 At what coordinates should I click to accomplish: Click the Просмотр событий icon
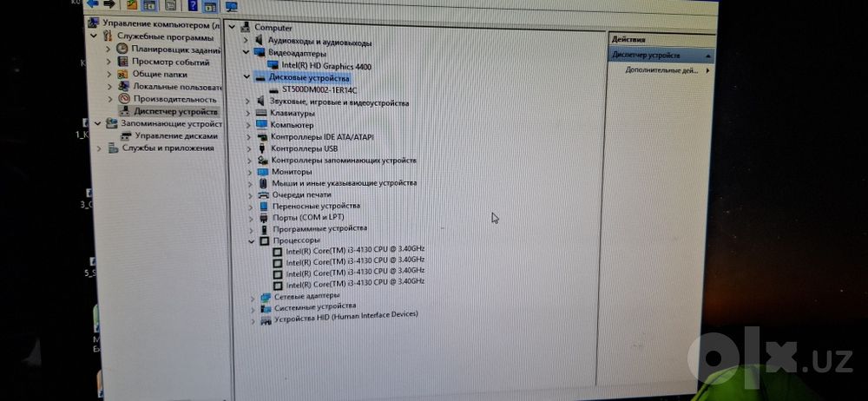tap(123, 62)
